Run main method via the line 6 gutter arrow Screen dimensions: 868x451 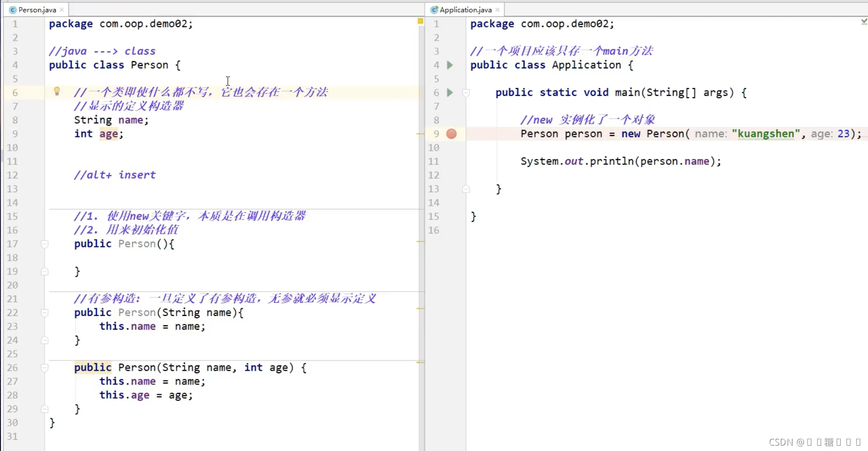[x=450, y=92]
